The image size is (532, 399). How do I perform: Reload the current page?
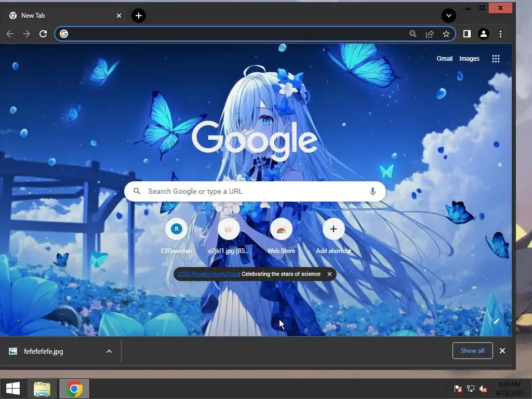[43, 34]
